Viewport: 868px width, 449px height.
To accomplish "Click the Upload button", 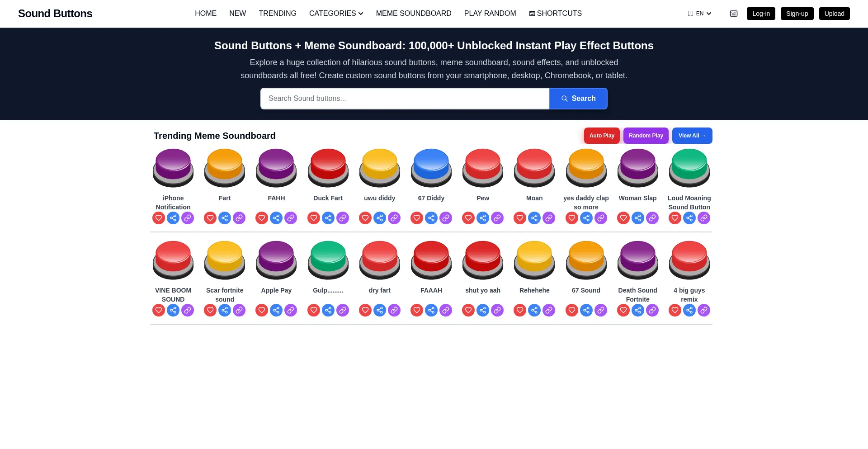I will (834, 14).
